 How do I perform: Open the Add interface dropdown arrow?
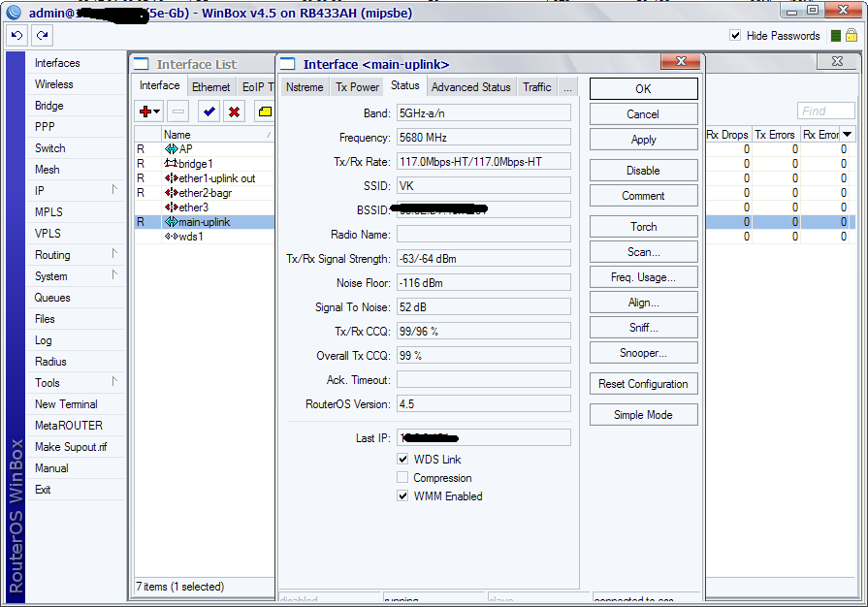pos(157,112)
